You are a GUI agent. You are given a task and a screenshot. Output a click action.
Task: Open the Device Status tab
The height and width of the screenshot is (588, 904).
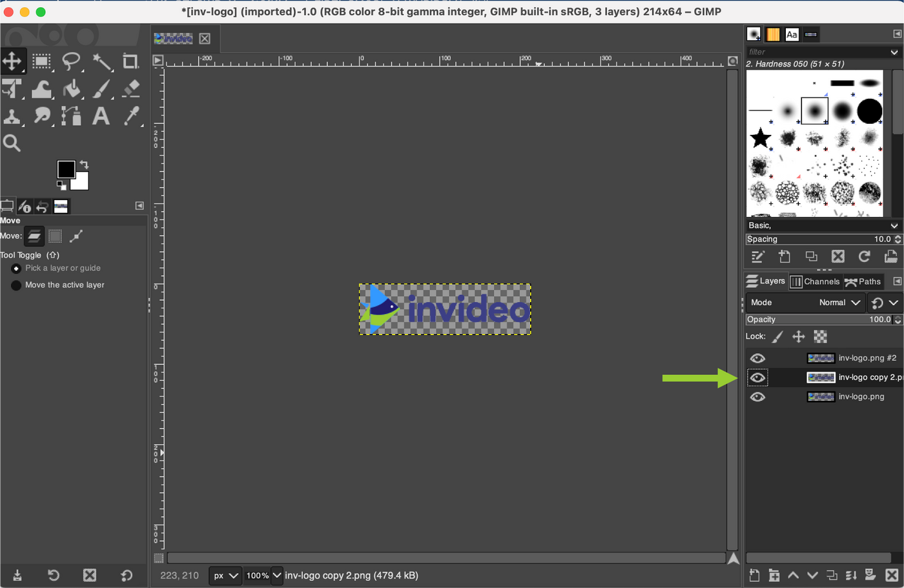click(25, 207)
